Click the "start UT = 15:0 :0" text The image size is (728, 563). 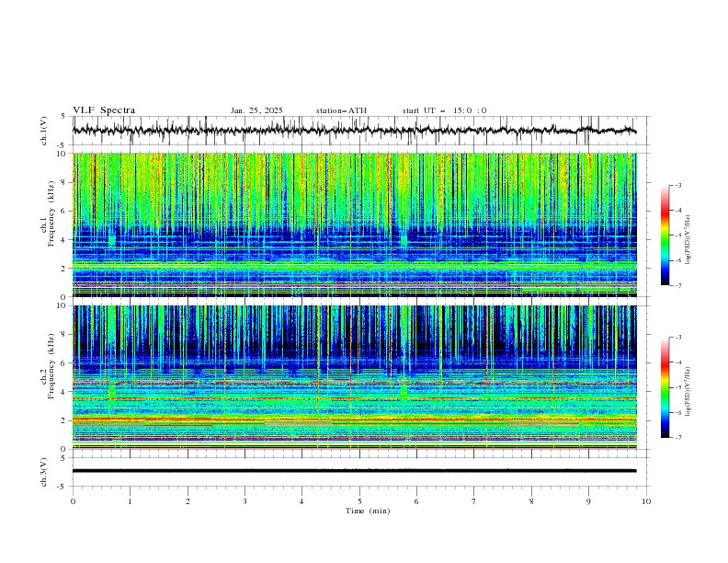[x=444, y=110]
